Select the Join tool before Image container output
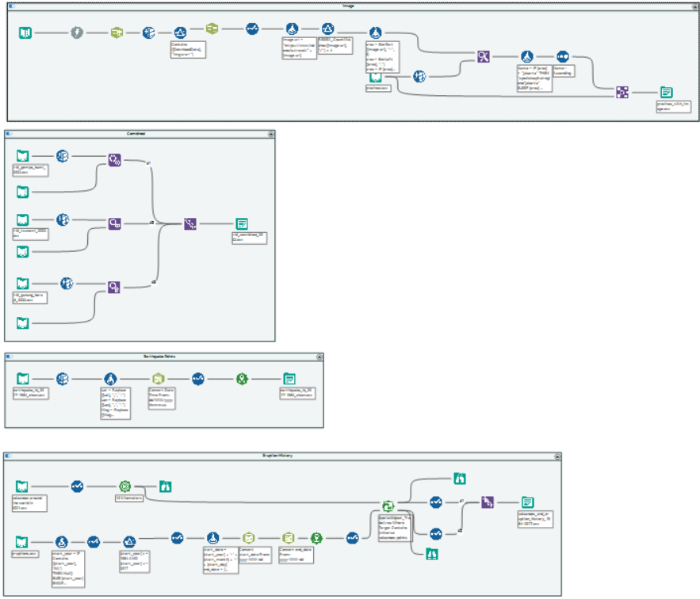Image resolution: width=700 pixels, height=599 pixels. coord(622,93)
